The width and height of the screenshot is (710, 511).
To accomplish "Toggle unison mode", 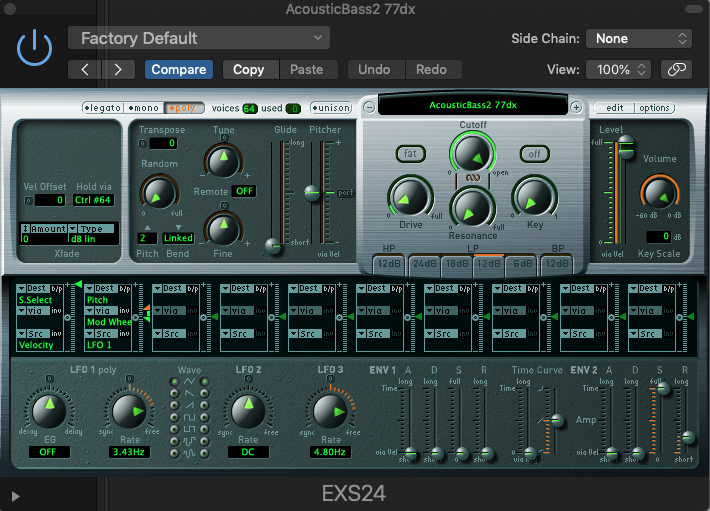I will click(330, 108).
